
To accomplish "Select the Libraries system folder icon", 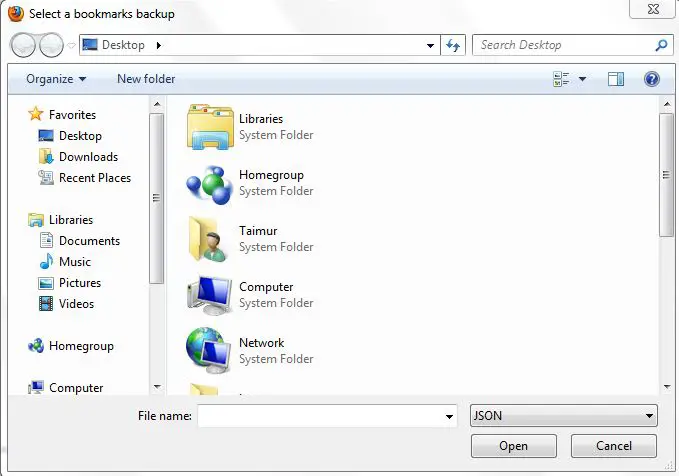I will click(x=210, y=126).
